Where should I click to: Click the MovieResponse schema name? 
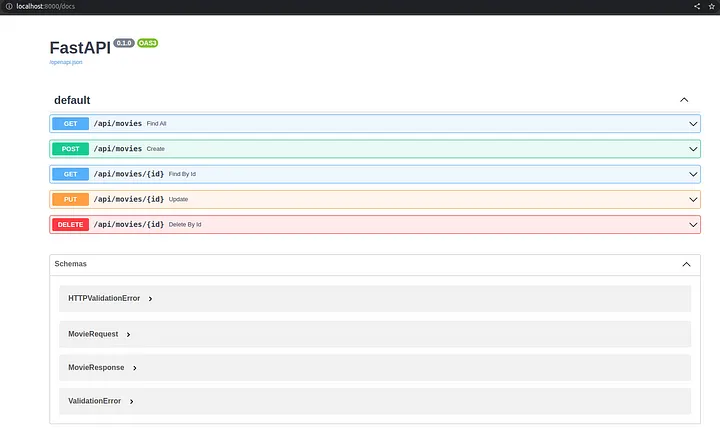pyautogui.click(x=96, y=367)
